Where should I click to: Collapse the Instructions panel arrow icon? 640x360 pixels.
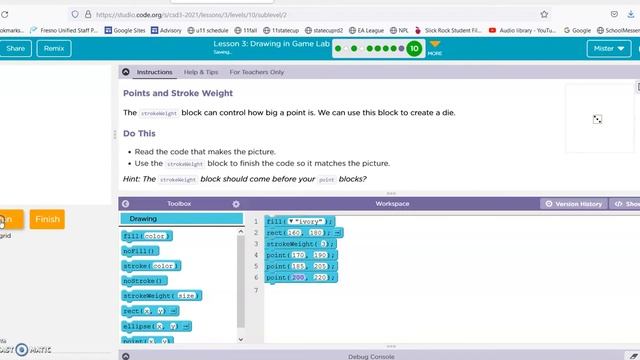[126, 72]
